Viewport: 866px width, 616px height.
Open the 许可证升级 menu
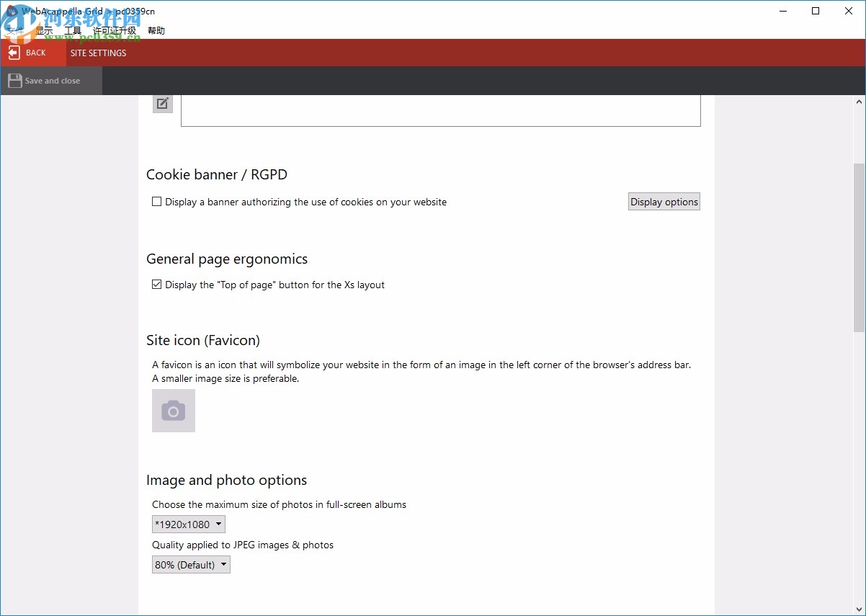pyautogui.click(x=115, y=31)
